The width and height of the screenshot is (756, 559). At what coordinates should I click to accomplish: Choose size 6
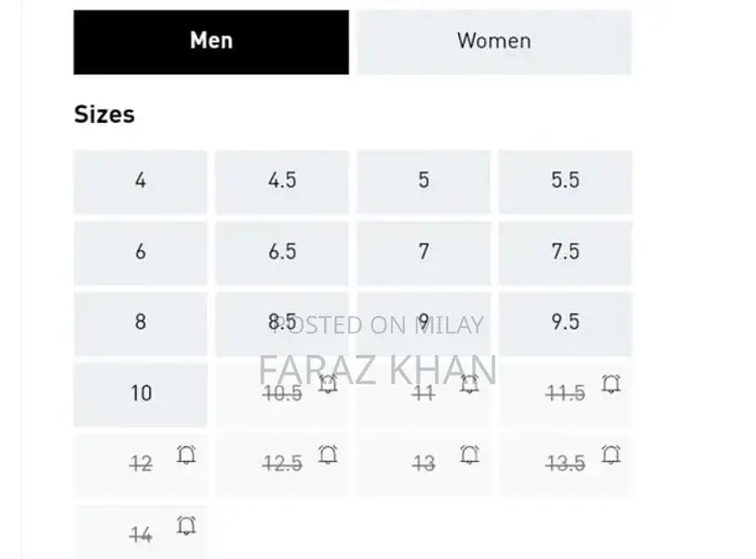[x=141, y=252]
